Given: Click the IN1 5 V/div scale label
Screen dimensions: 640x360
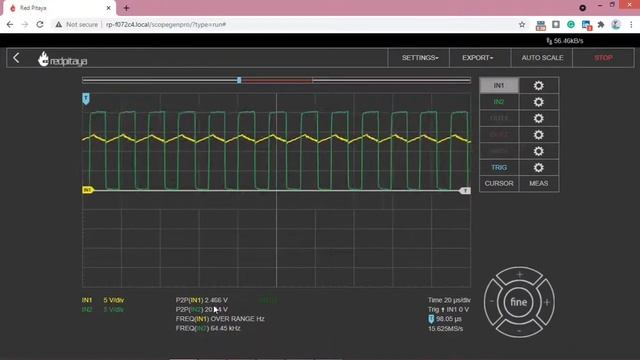Looking at the screenshot, I should [103, 300].
